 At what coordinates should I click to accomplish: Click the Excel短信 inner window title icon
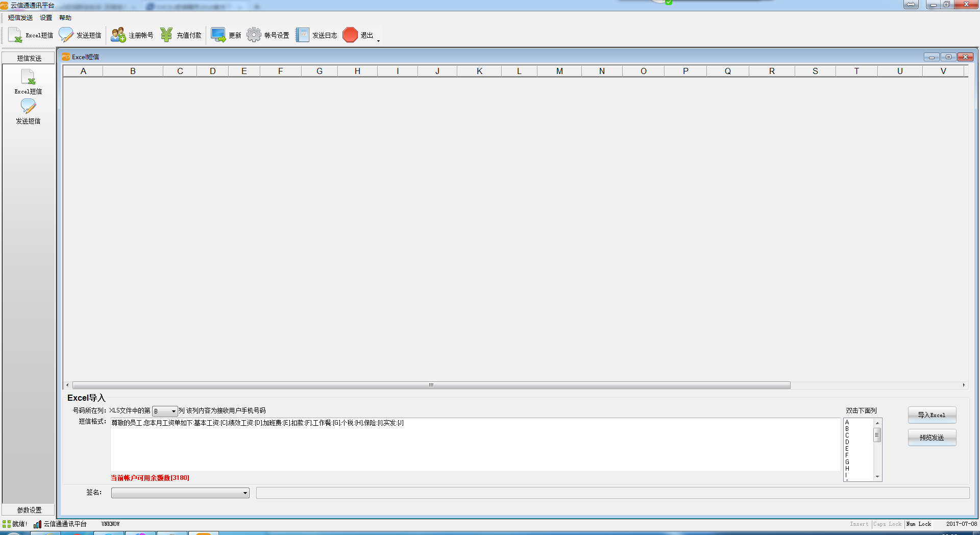click(66, 57)
